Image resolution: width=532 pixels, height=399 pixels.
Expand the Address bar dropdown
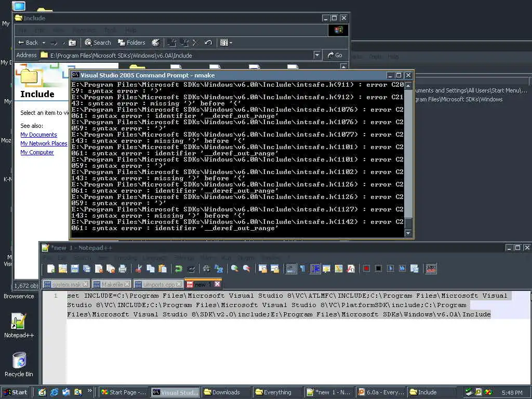tap(317, 55)
